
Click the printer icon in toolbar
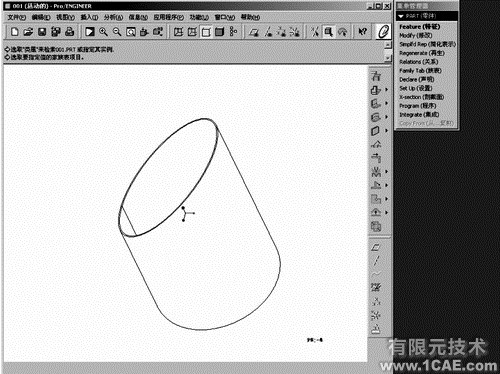pyautogui.click(x=69, y=32)
